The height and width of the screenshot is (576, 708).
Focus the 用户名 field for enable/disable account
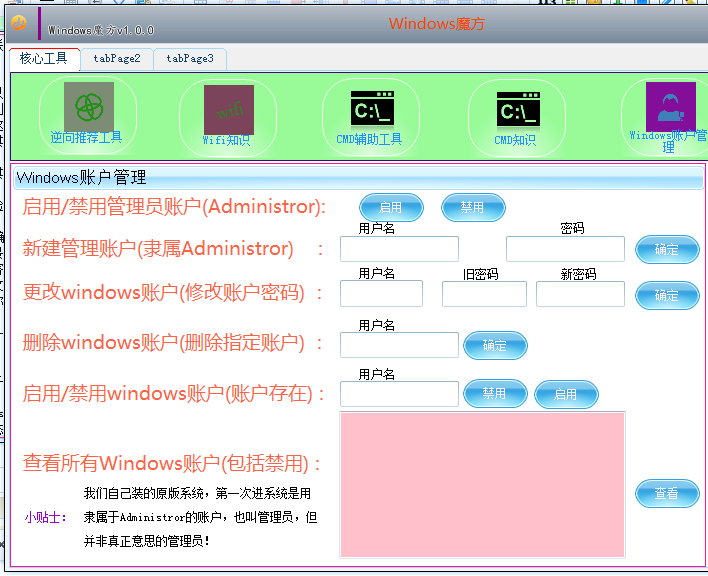399,394
